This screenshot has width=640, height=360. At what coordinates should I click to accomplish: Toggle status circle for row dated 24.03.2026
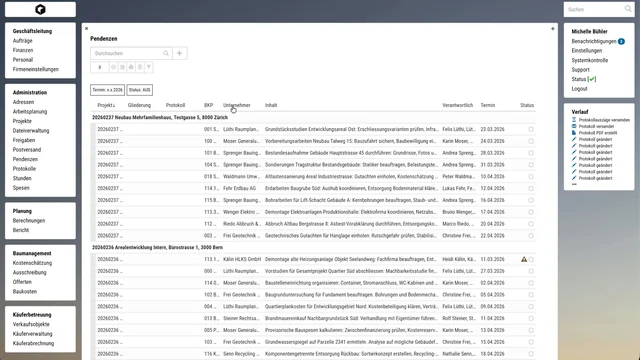coord(531,141)
